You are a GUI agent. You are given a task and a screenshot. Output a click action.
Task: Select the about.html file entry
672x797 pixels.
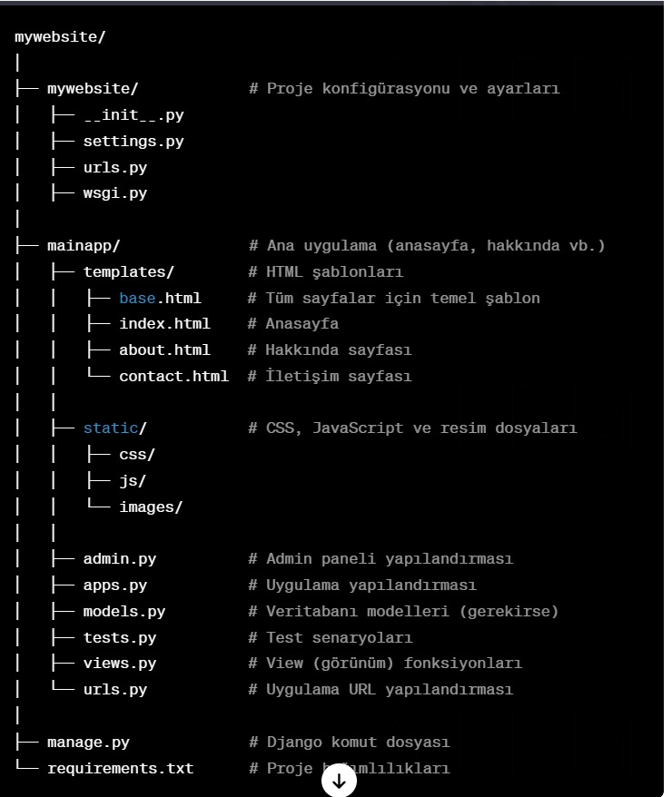point(164,350)
